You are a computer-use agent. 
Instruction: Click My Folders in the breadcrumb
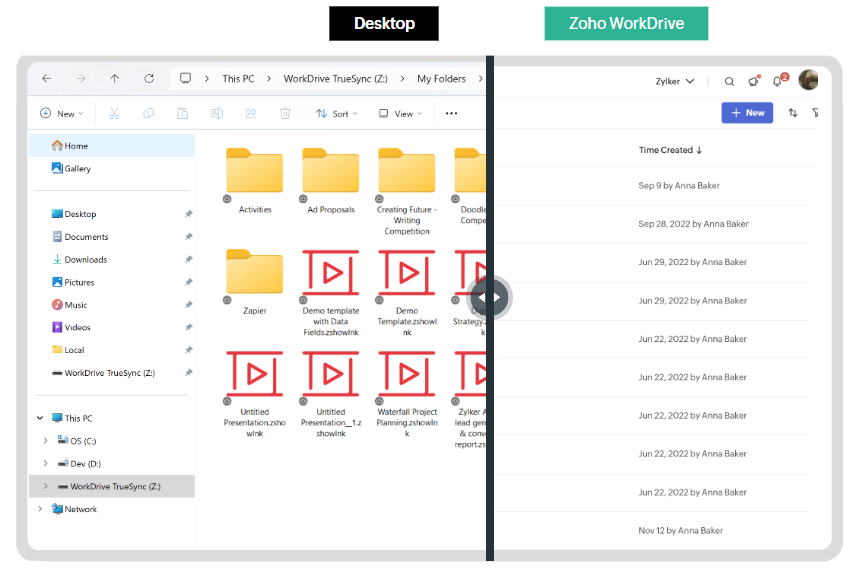coord(442,78)
